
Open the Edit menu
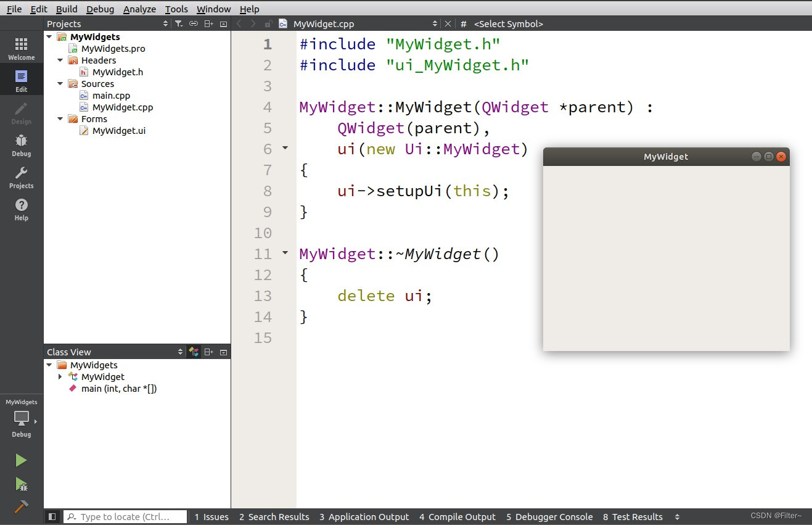pos(39,9)
